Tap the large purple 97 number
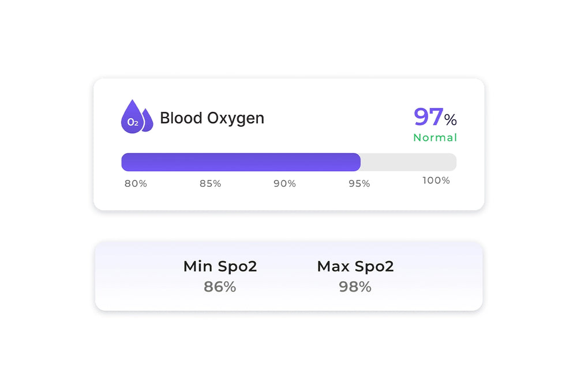 tap(428, 117)
